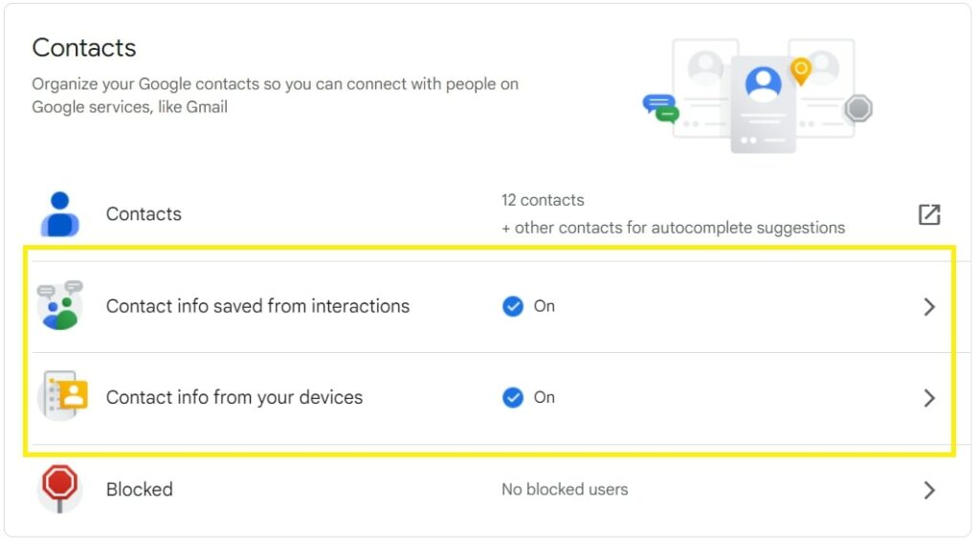The width and height of the screenshot is (980, 552).
Task: Open Contacts in new tab icon
Action: click(x=928, y=214)
